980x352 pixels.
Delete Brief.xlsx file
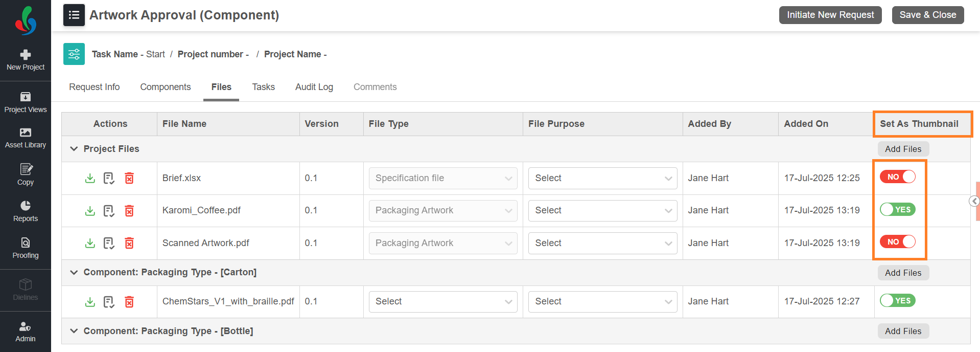click(129, 178)
